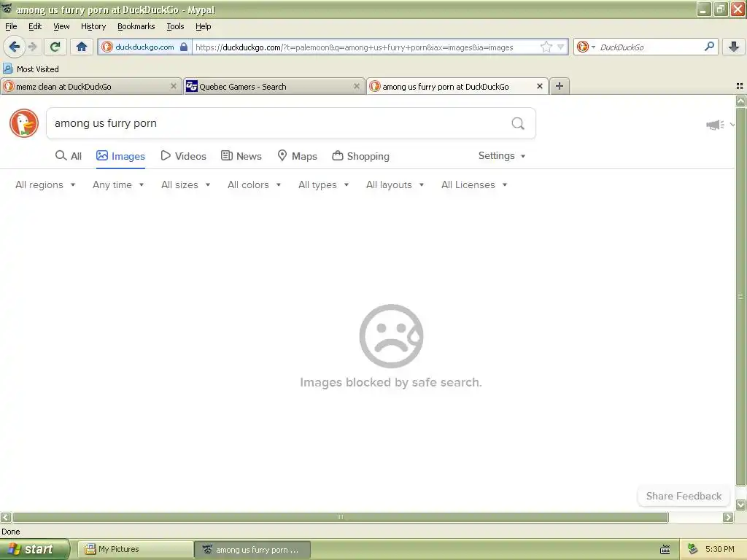
Task: Open the home page via house icon
Action: click(82, 47)
